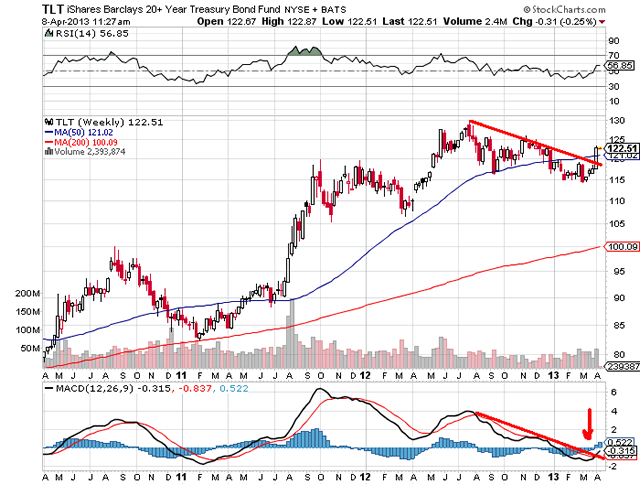The image size is (640, 485).
Task: Click the red down-triangle beside the Chg value
Action: [x=602, y=22]
